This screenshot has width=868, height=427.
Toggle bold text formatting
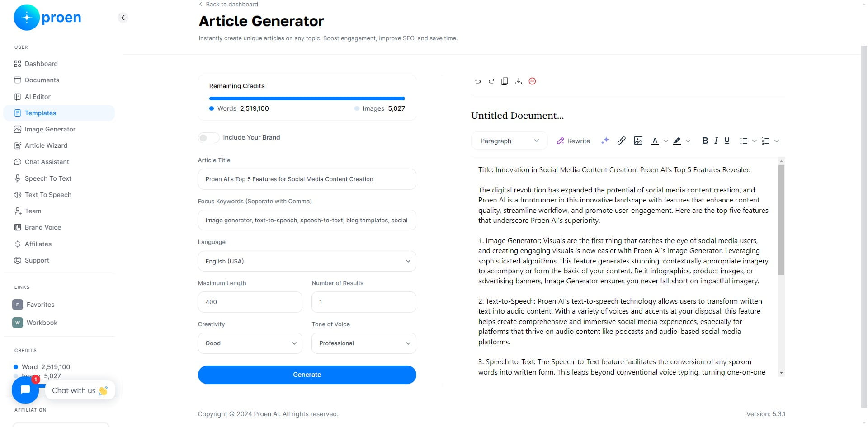click(705, 141)
